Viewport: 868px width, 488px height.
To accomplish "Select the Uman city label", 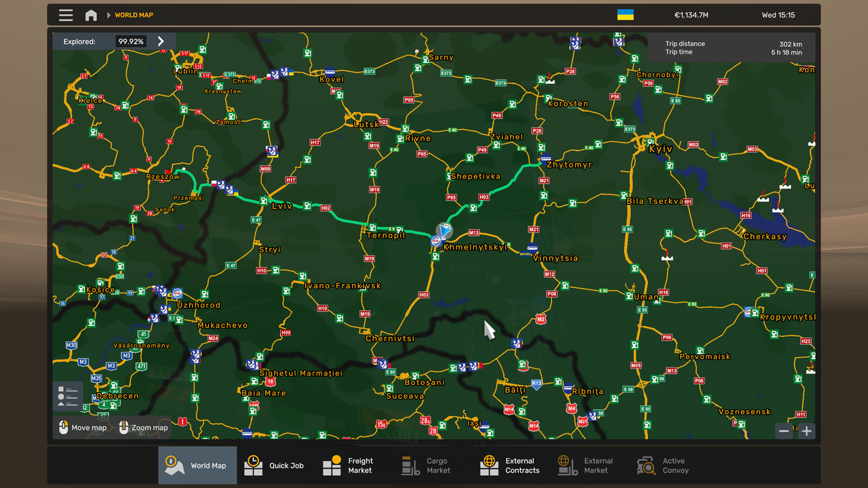I will [x=646, y=297].
